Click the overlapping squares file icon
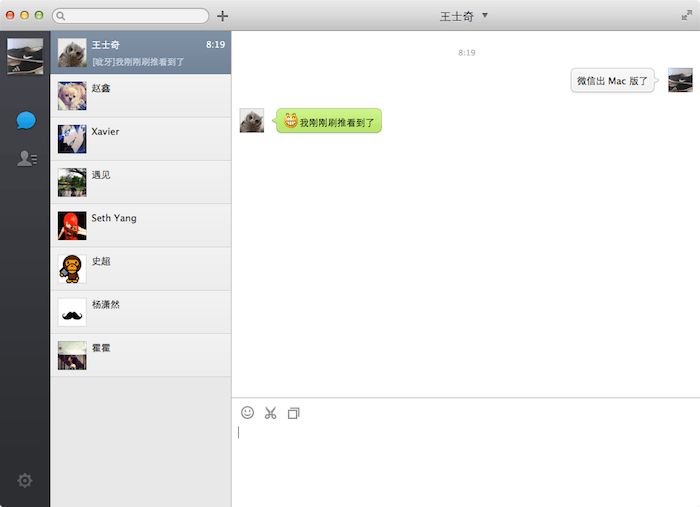Viewport: 700px width, 507px height. pyautogui.click(x=294, y=413)
